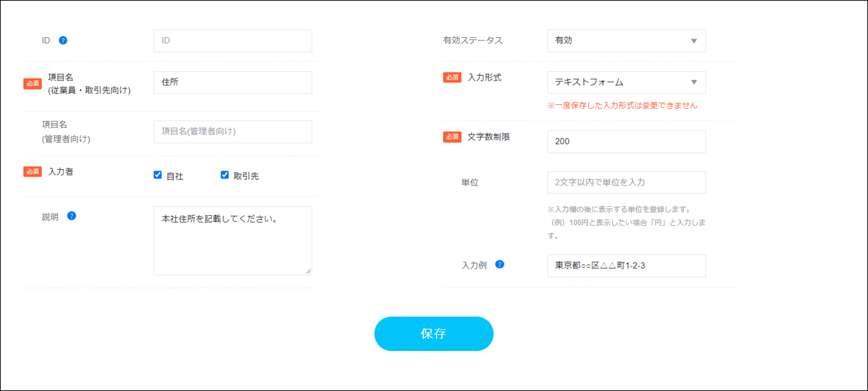Click the 項目名(管理者向け) input field

[x=232, y=132]
